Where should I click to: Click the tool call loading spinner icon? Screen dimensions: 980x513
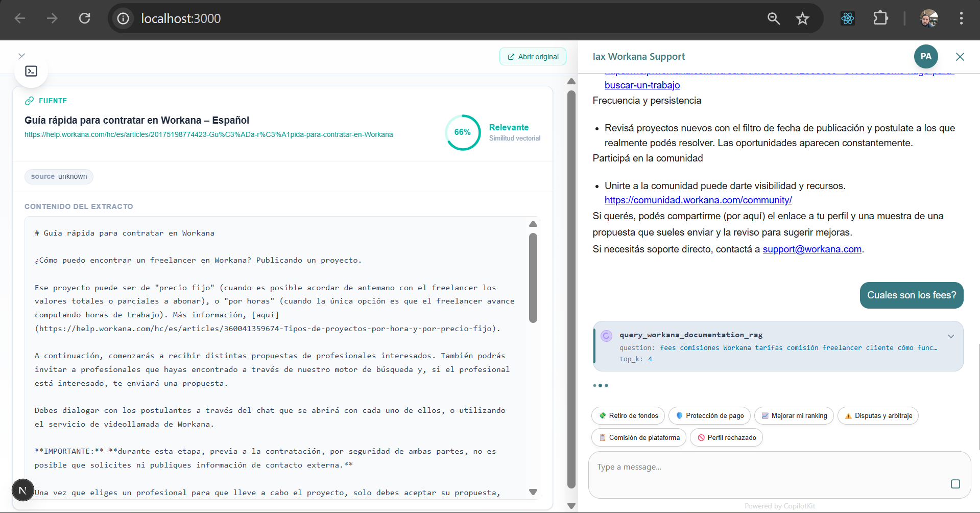pos(606,336)
